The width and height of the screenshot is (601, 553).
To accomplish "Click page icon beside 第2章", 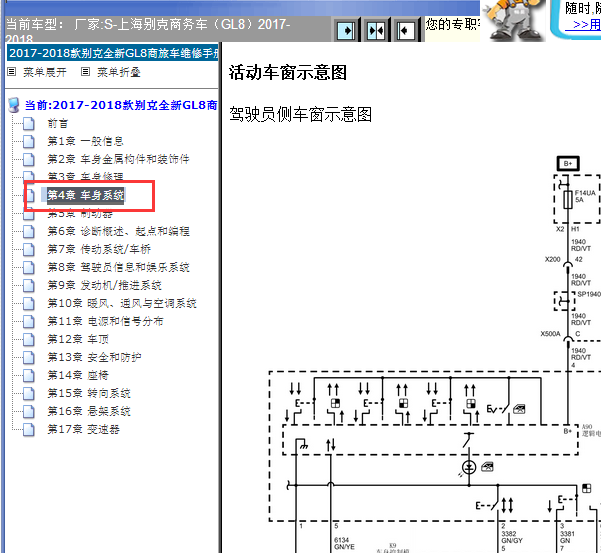I will pyautogui.click(x=29, y=159).
